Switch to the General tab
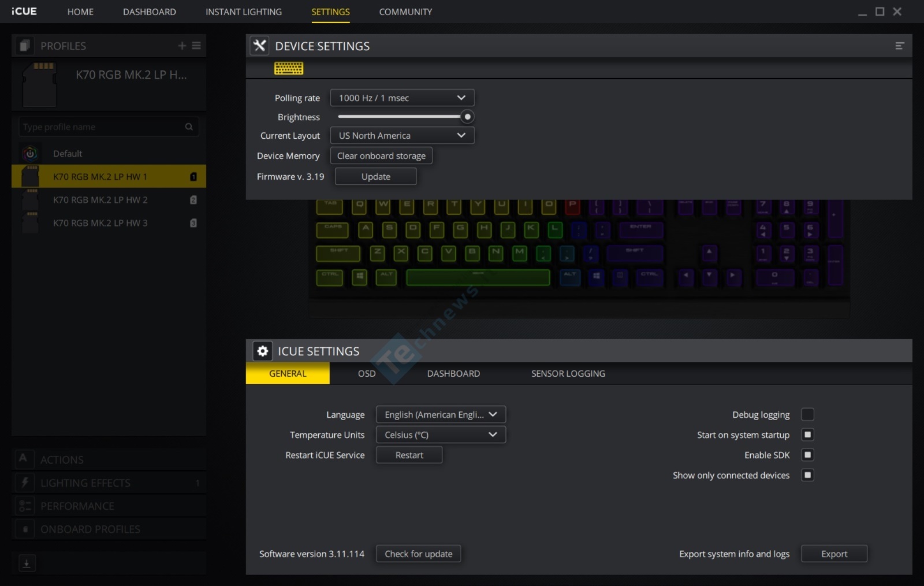 pos(288,373)
